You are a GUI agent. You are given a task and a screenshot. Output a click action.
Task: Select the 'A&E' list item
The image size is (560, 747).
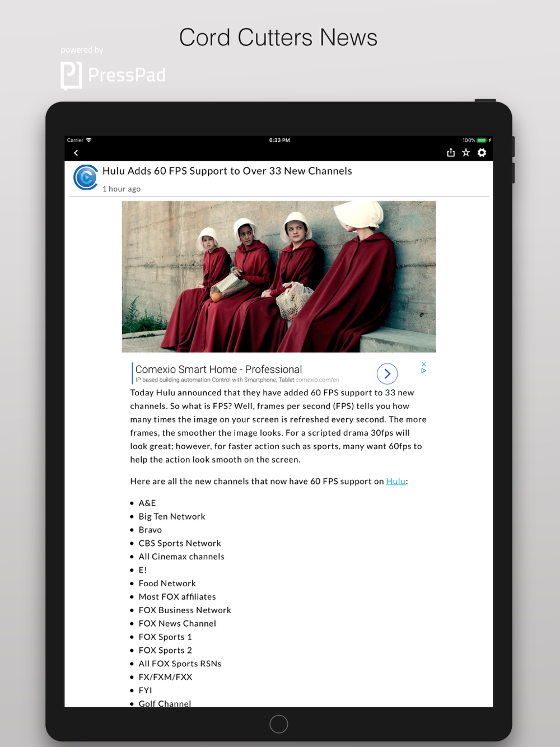pos(147,503)
